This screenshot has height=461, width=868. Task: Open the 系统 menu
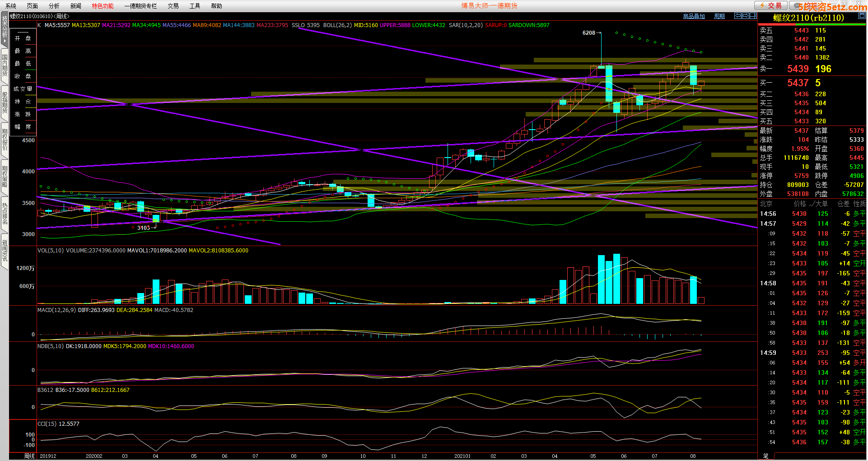[x=11, y=6]
